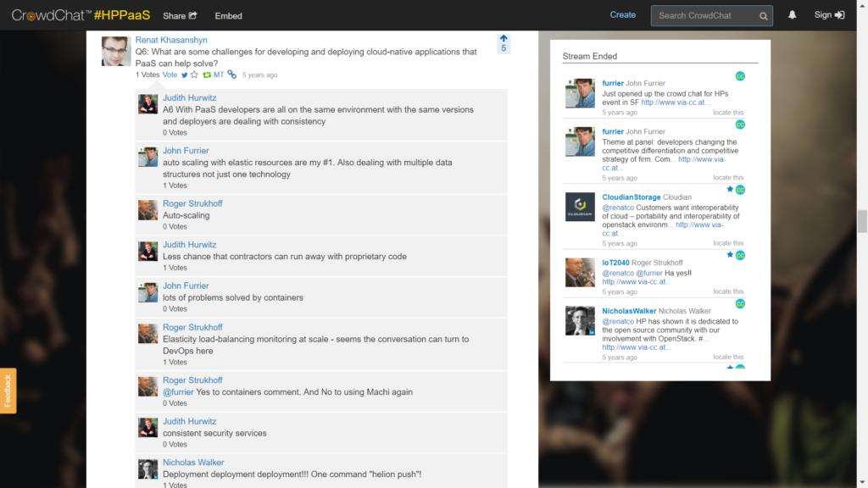
Task: Click 'locate this' on CloudianStorage post
Action: [728, 243]
